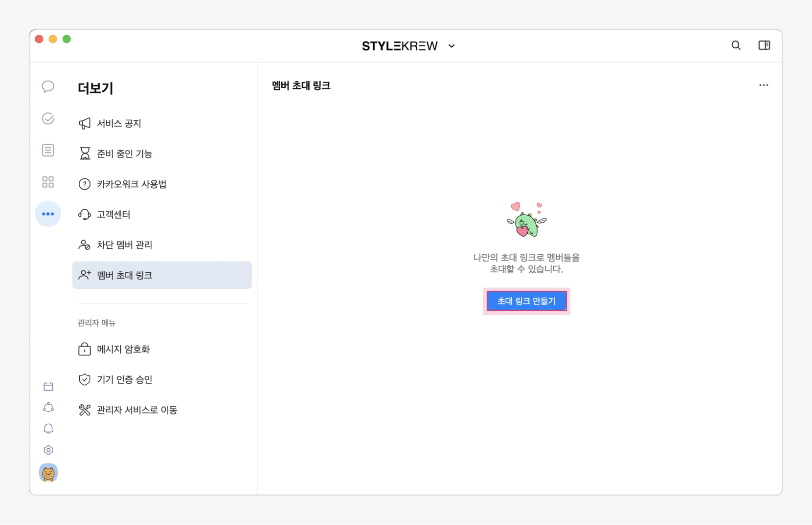The image size is (812, 525).
Task: Select the 서비스 공지 menu item
Action: click(119, 123)
